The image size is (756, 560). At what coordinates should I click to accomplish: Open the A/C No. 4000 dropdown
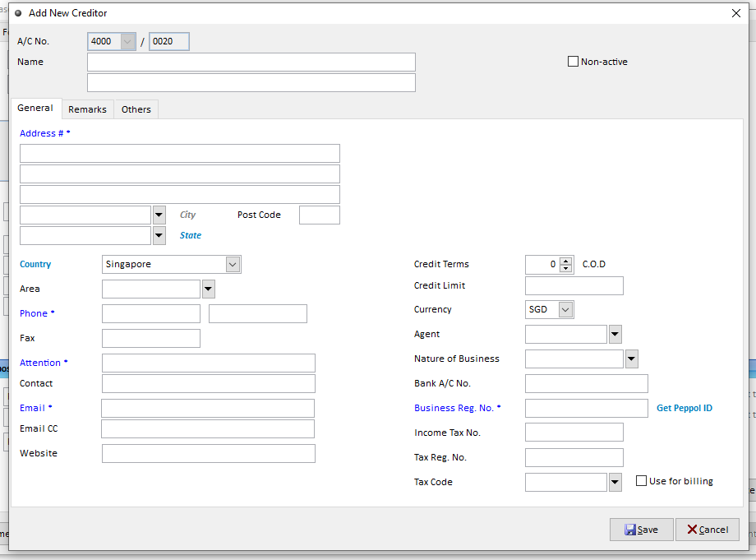pos(127,41)
